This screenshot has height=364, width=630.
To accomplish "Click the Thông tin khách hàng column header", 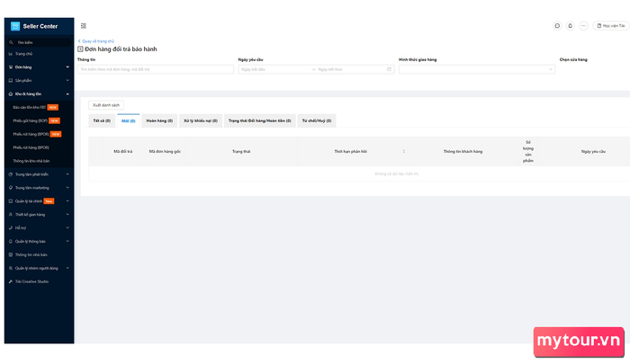I will click(x=463, y=151).
